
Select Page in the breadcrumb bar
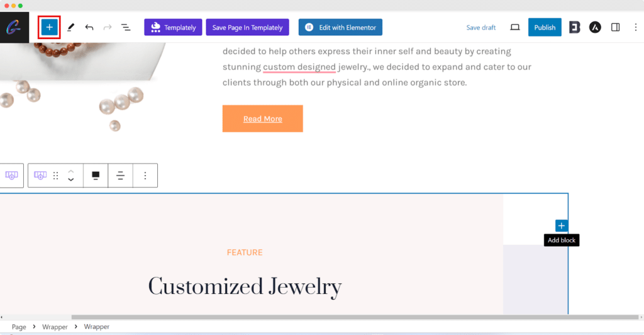pos(19,327)
